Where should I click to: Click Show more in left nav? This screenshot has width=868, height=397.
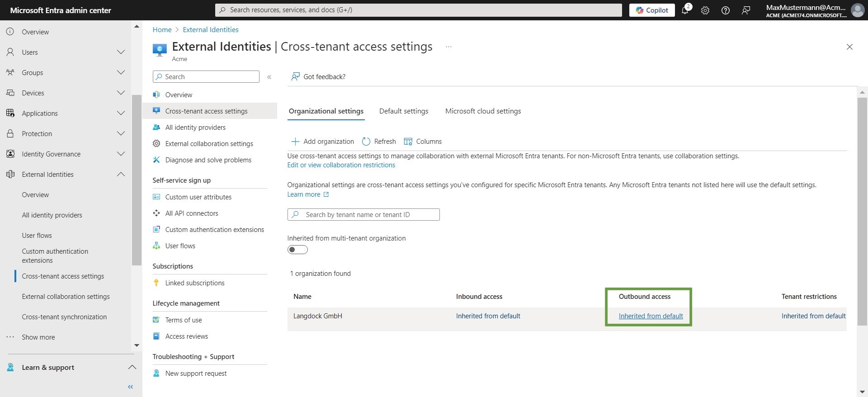click(x=38, y=337)
